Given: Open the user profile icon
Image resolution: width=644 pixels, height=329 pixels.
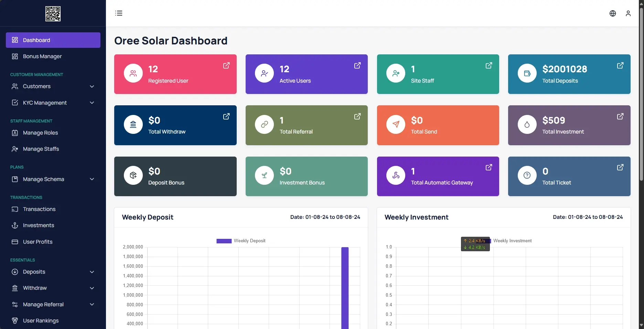Looking at the screenshot, I should coord(628,13).
